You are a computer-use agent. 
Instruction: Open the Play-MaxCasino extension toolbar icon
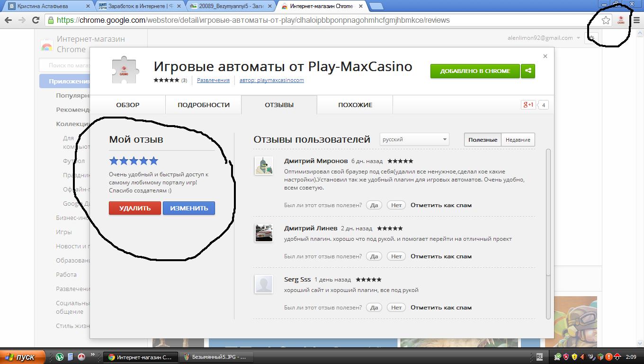(621, 20)
